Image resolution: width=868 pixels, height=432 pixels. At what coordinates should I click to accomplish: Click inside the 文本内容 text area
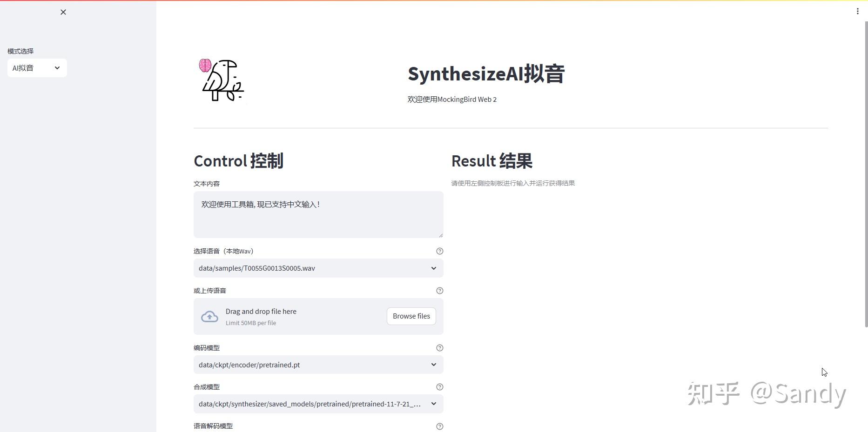pyautogui.click(x=318, y=214)
